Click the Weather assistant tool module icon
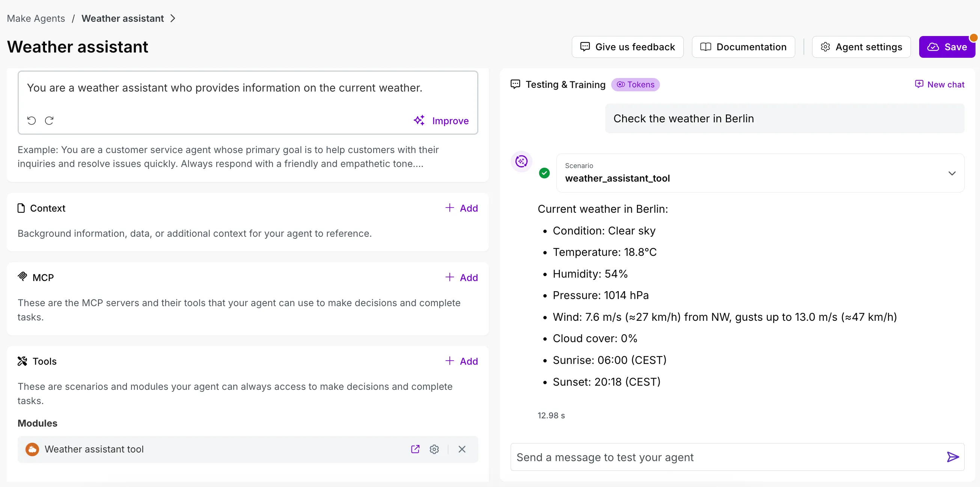 32,449
